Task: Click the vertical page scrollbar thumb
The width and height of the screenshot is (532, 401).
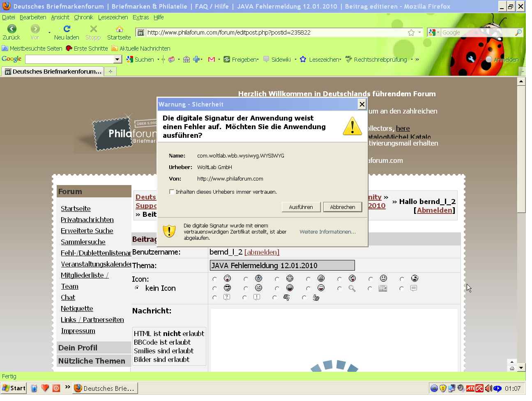Action: click(521, 148)
